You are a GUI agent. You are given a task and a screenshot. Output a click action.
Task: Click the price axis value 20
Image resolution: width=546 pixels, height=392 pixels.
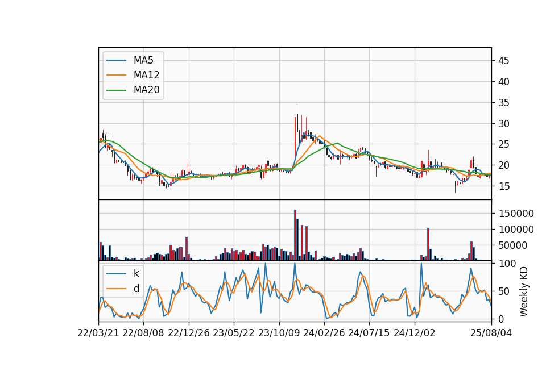504,165
